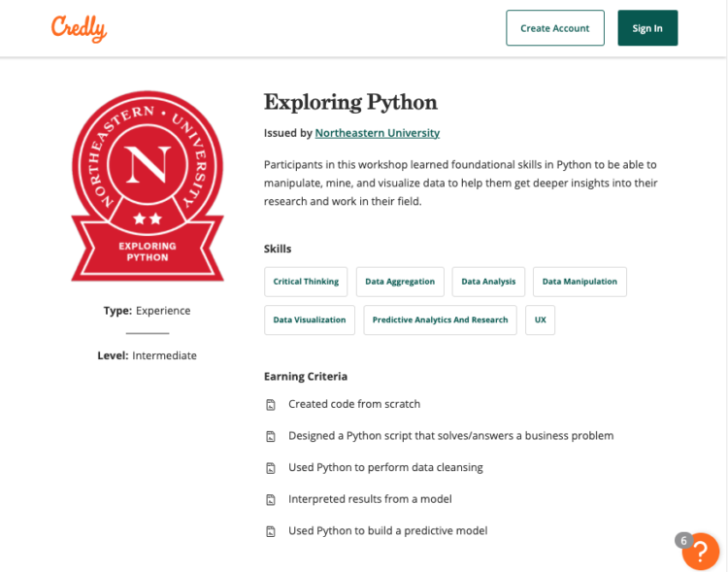Click the icon next to Interpreted results from a model
The height and width of the screenshot is (572, 728).
click(271, 500)
